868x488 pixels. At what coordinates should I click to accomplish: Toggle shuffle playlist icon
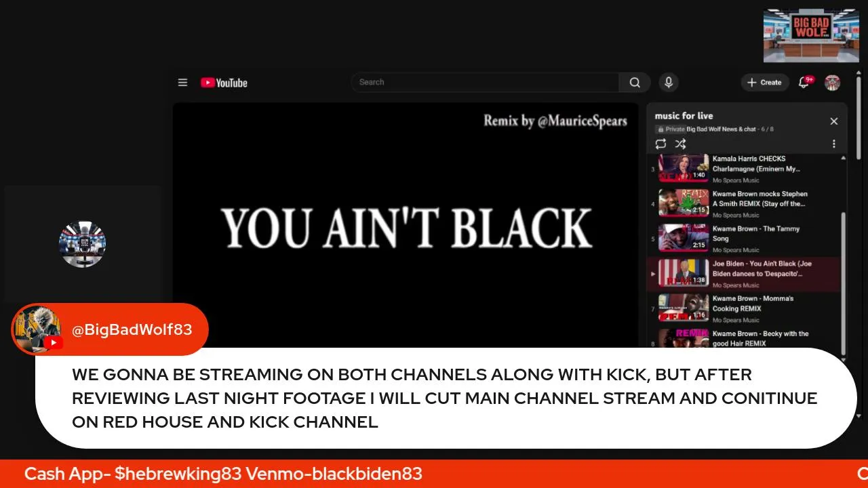680,144
